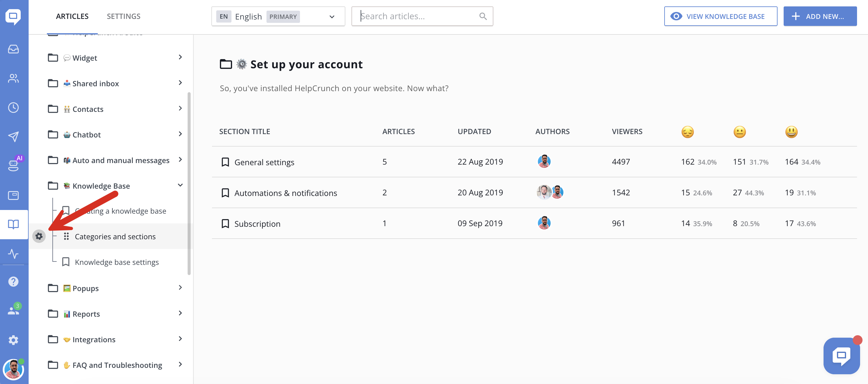Image resolution: width=868 pixels, height=384 pixels.
Task: Click the gear next to Categories and sections
Action: (x=39, y=236)
